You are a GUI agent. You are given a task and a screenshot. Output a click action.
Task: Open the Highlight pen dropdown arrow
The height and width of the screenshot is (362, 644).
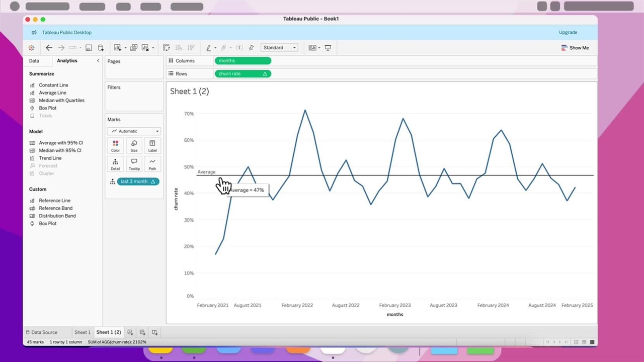point(215,48)
